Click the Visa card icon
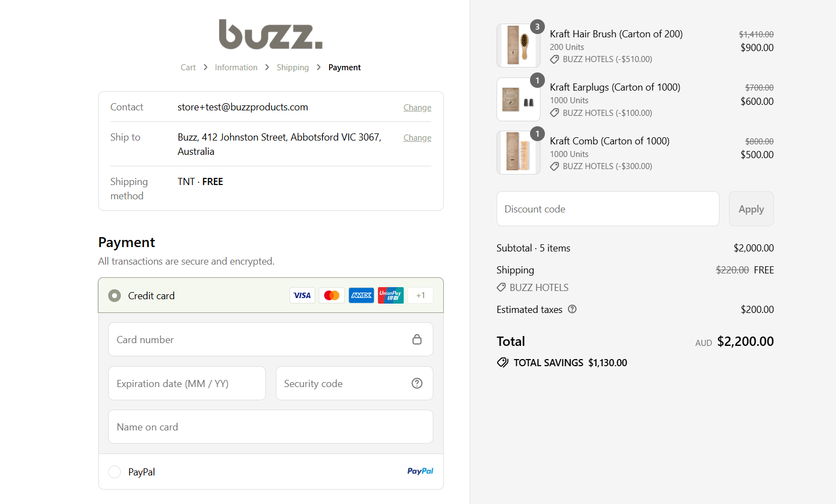This screenshot has height=504, width=836. click(x=302, y=295)
